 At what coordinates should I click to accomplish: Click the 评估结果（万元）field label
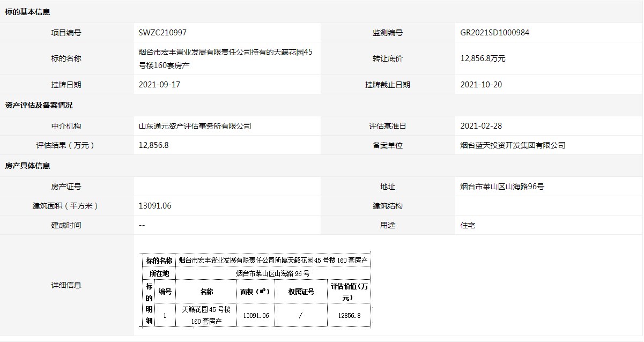click(66, 145)
